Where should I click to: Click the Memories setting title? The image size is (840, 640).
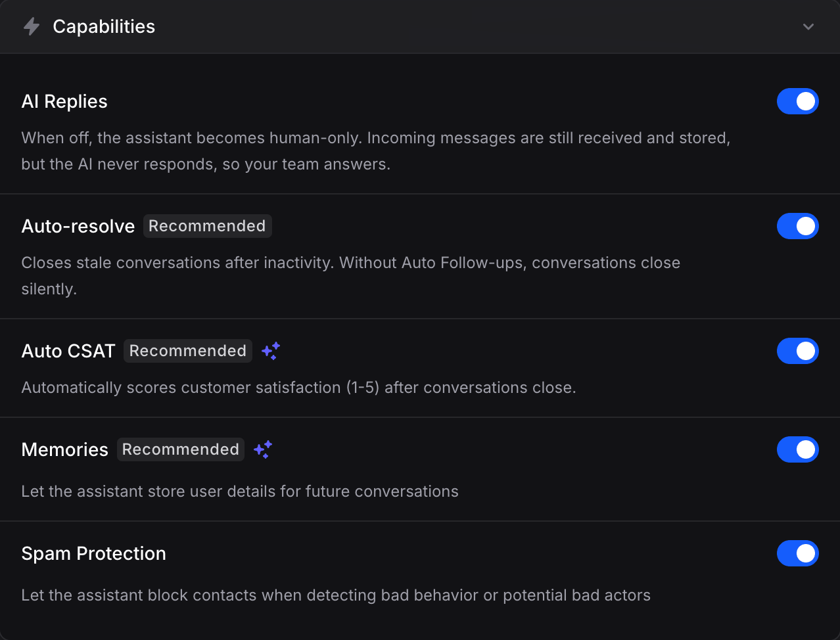pos(64,449)
